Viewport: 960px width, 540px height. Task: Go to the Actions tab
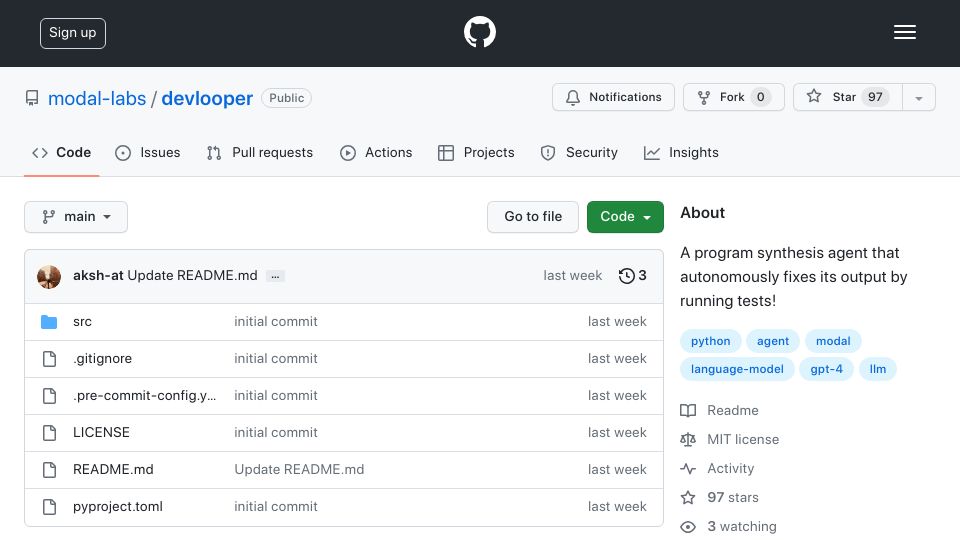pos(376,152)
